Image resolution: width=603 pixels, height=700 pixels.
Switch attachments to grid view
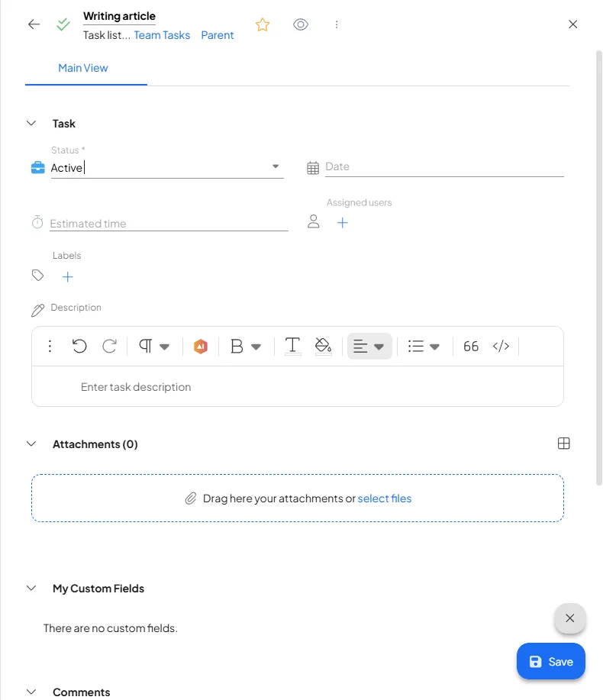(x=564, y=444)
